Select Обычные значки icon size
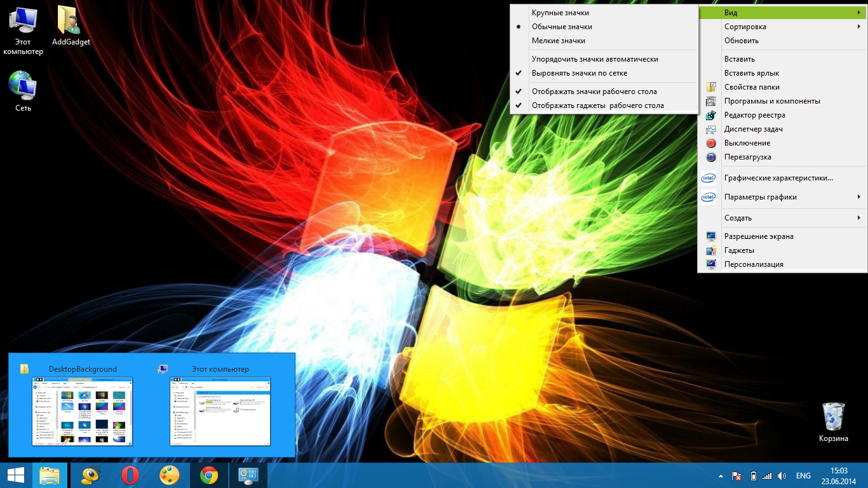The image size is (868, 488). (x=604, y=27)
